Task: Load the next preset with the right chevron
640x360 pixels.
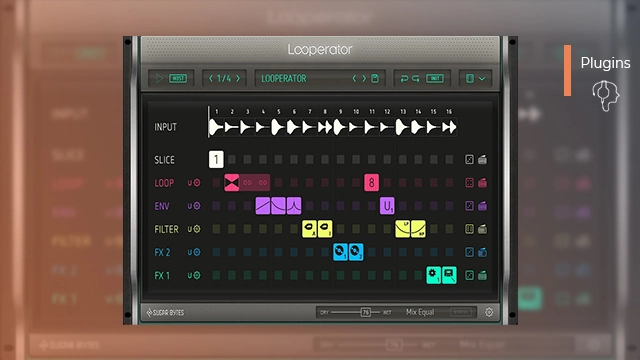Action: 364,78
